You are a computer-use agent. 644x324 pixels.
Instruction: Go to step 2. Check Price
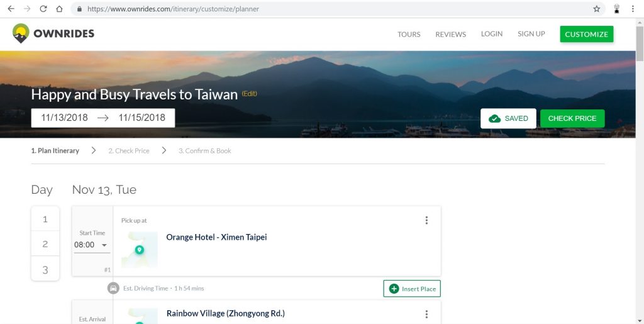(129, 151)
